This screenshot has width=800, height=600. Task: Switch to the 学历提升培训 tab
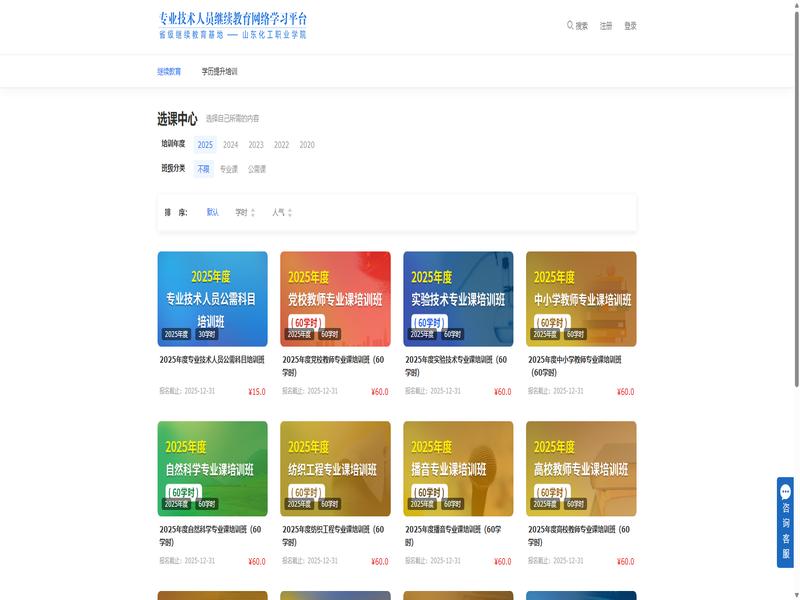tap(219, 72)
